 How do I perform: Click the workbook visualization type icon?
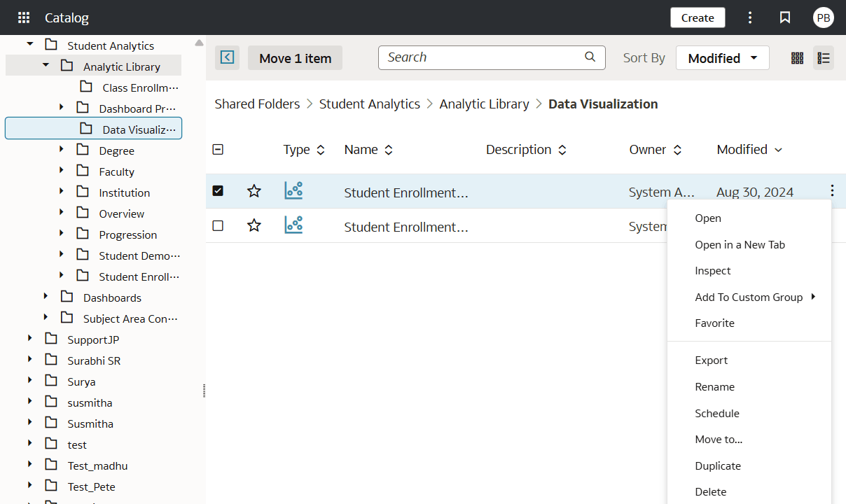pos(293,190)
